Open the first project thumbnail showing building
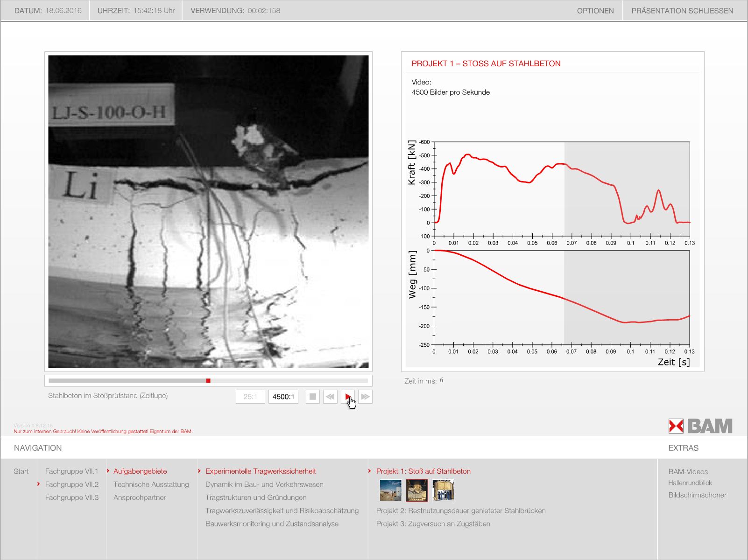This screenshot has width=748, height=560. 390,490
